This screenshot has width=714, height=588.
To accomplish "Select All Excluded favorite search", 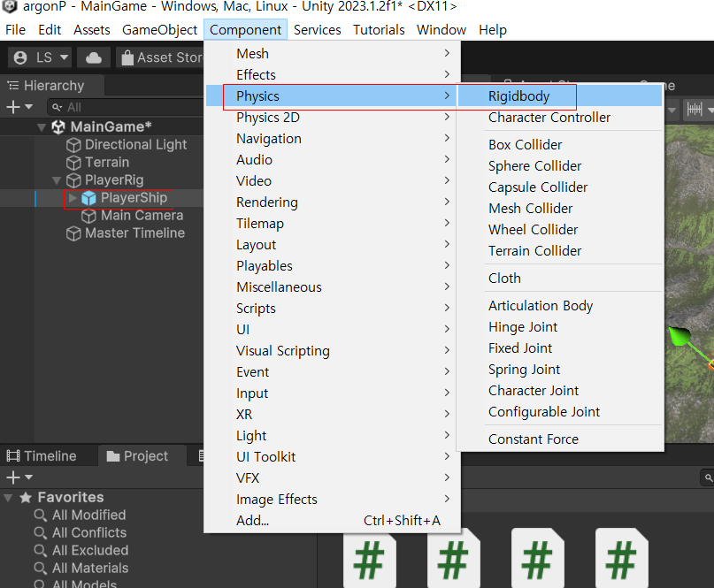I will [x=81, y=551].
